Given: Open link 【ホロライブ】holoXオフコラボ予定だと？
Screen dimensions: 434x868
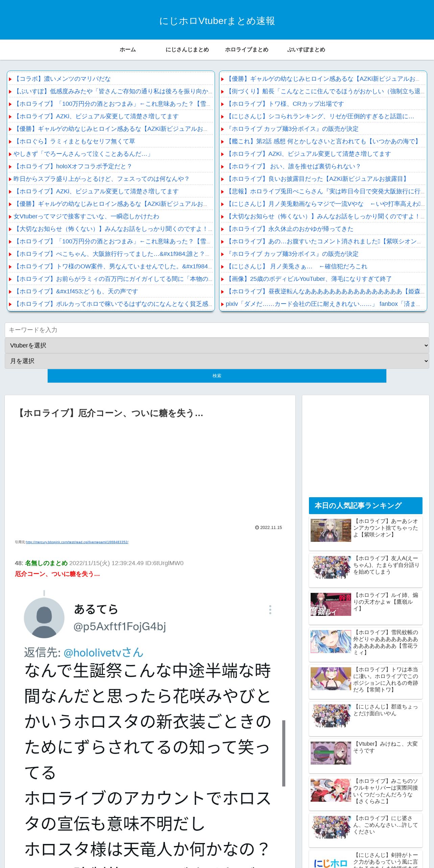Looking at the screenshot, I should click(x=73, y=166).
